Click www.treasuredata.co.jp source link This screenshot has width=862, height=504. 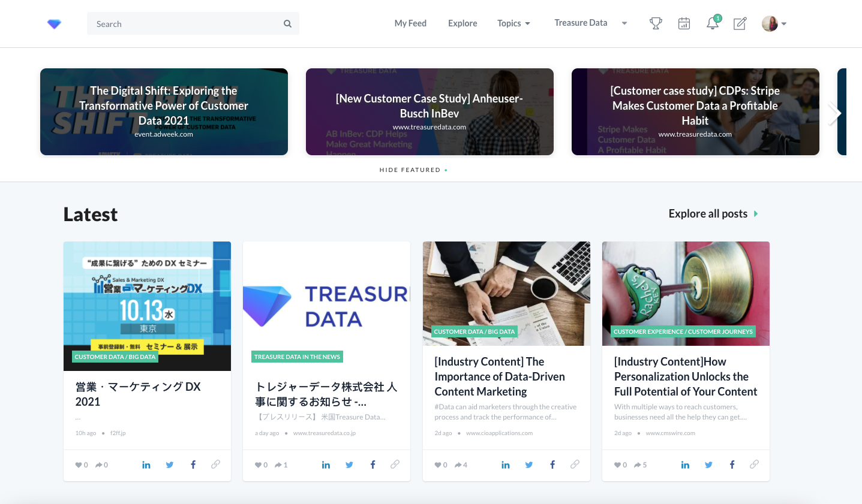point(325,433)
